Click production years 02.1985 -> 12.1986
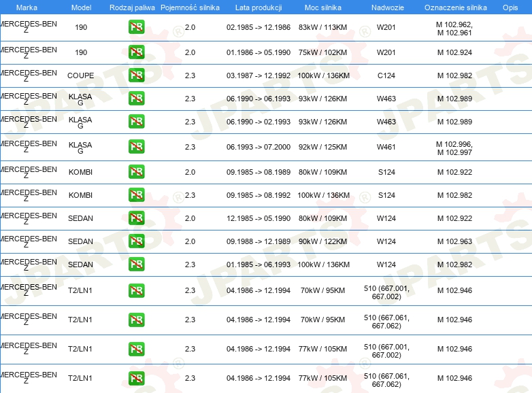This screenshot has width=532, height=393. click(x=259, y=27)
